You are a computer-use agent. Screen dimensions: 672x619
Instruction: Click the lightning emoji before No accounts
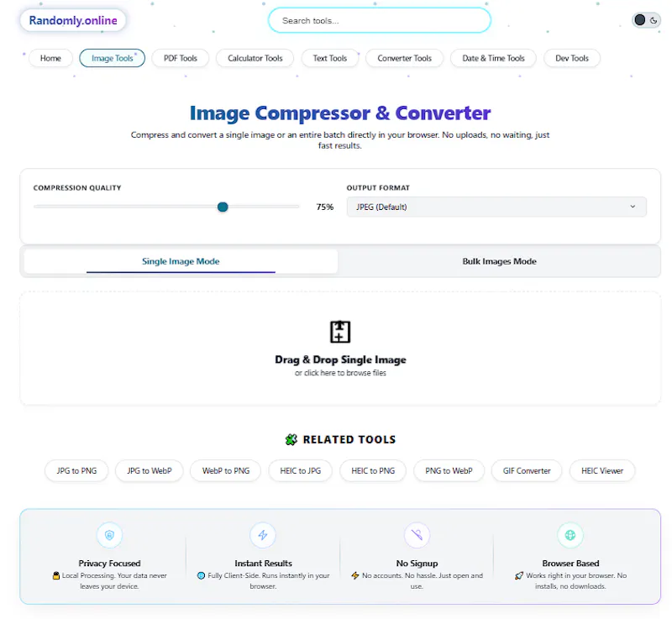355,575
